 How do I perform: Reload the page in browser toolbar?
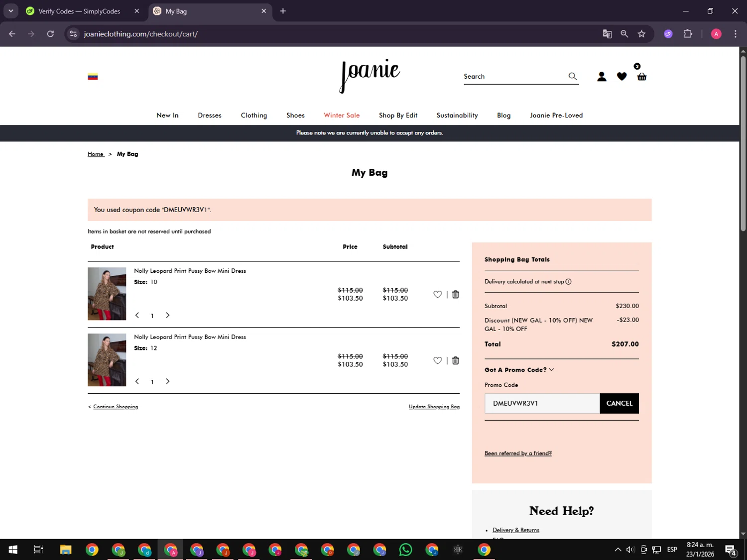[50, 34]
